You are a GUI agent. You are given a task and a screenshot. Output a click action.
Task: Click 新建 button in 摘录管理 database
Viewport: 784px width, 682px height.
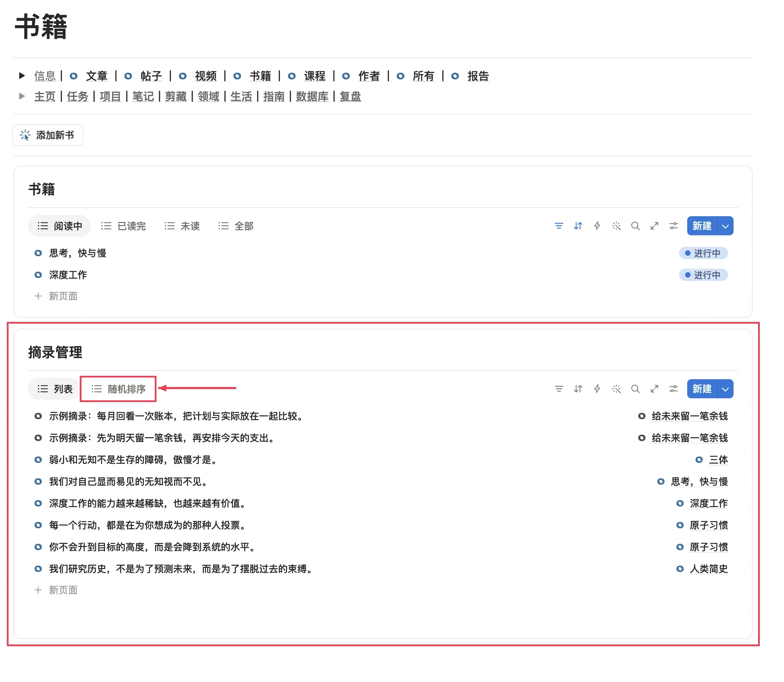tap(702, 389)
